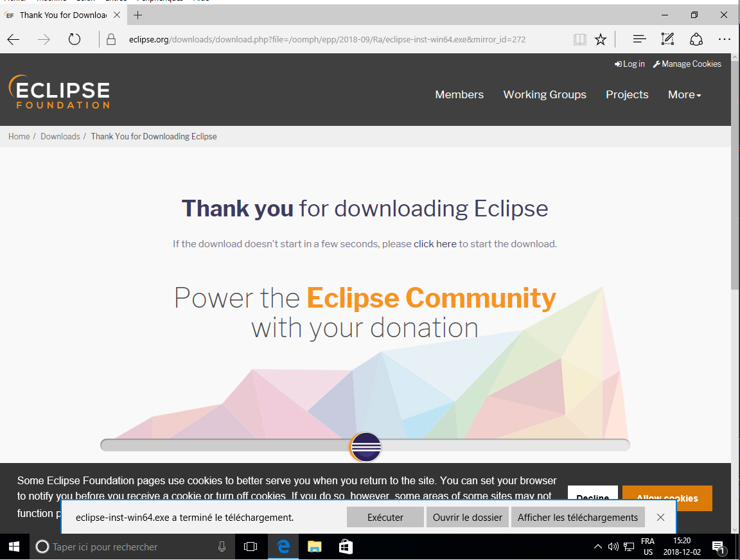Viewport: 740px width, 560px height.
Task: Click the Allow cookies button
Action: tap(667, 492)
